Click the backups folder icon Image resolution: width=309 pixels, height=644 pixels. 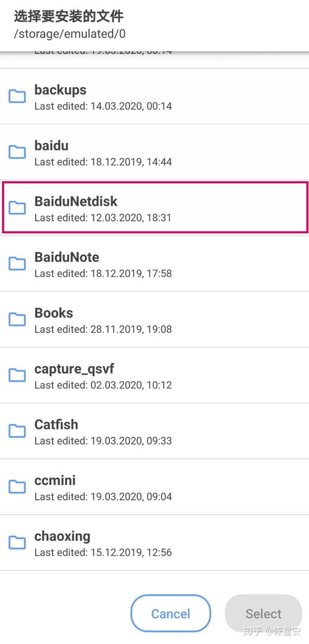click(17, 97)
